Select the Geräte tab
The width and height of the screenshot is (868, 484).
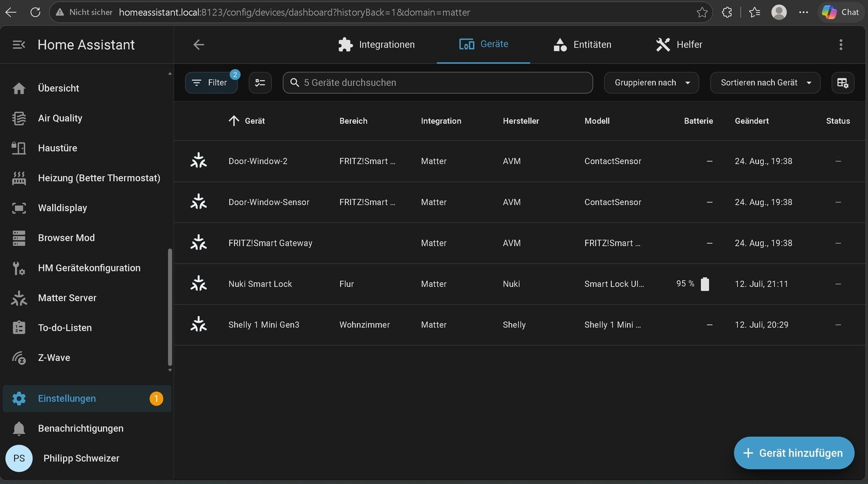(483, 44)
